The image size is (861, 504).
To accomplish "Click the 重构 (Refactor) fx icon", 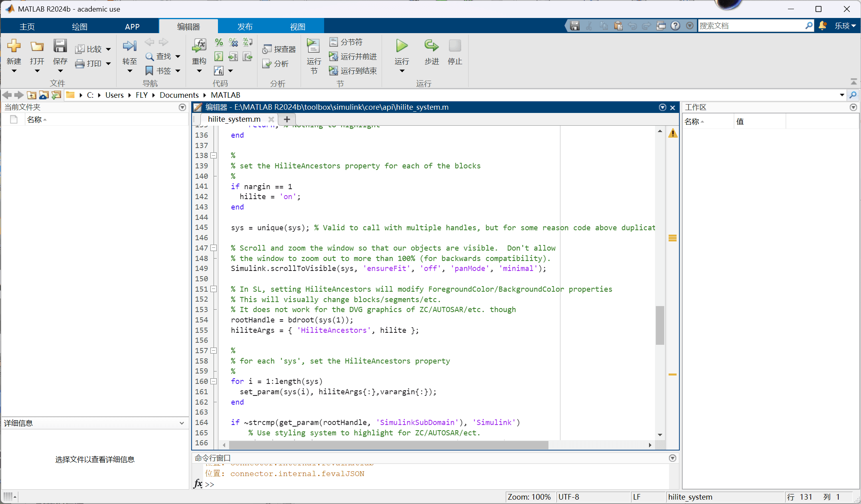I will click(199, 45).
